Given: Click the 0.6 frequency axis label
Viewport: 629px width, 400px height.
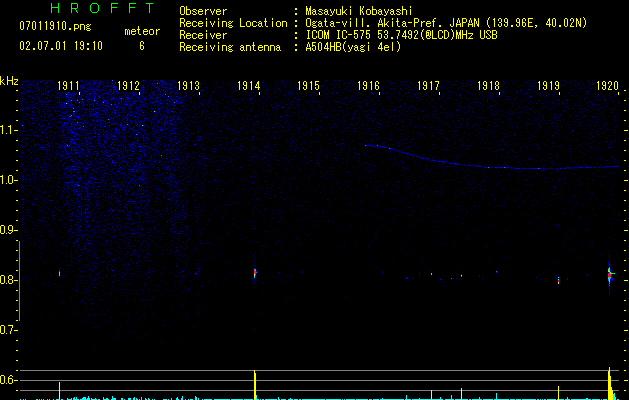Looking at the screenshot, I should pos(8,380).
